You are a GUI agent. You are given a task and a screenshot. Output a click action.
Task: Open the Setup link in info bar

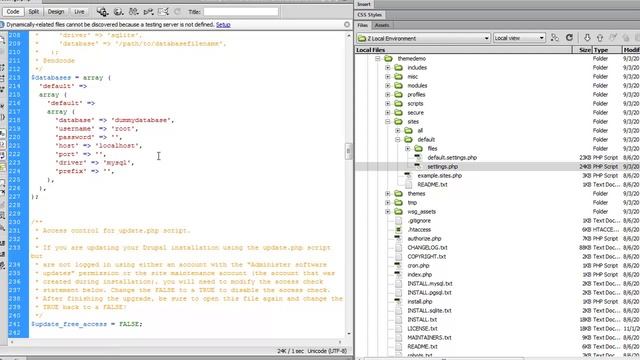(223, 25)
